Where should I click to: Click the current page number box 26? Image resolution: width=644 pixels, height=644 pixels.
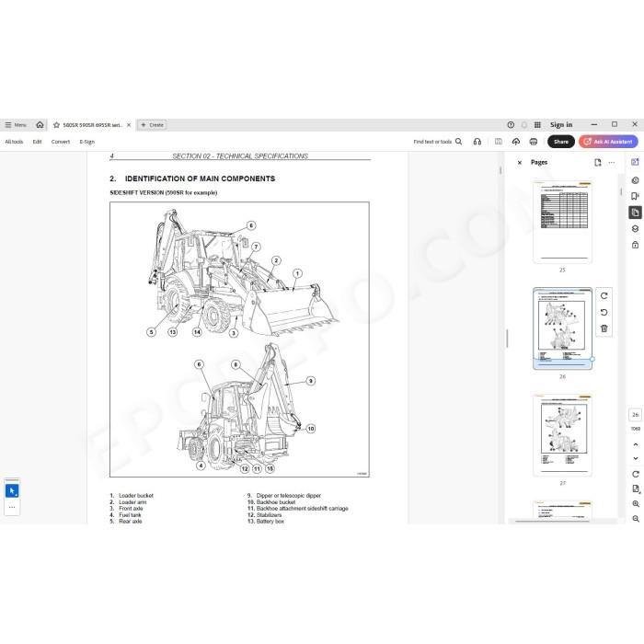click(x=636, y=415)
